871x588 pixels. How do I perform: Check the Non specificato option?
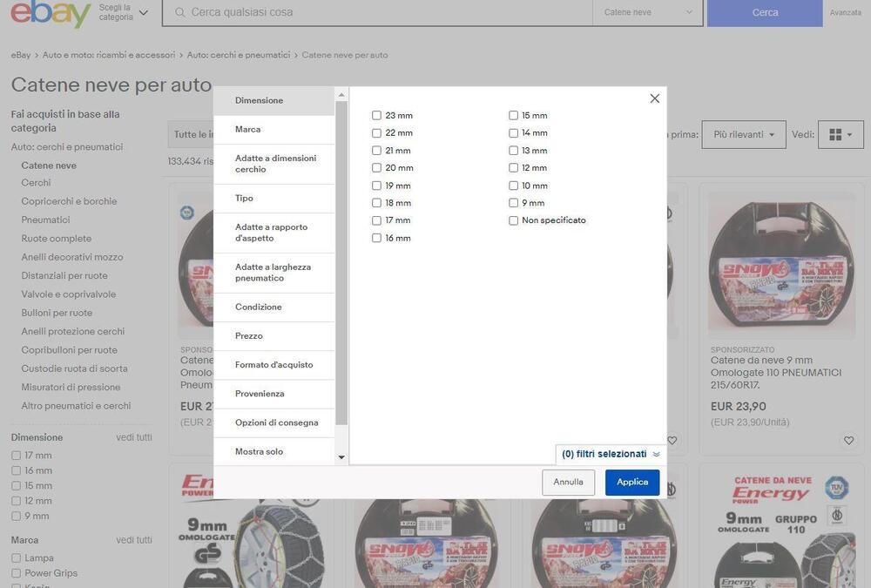click(513, 220)
